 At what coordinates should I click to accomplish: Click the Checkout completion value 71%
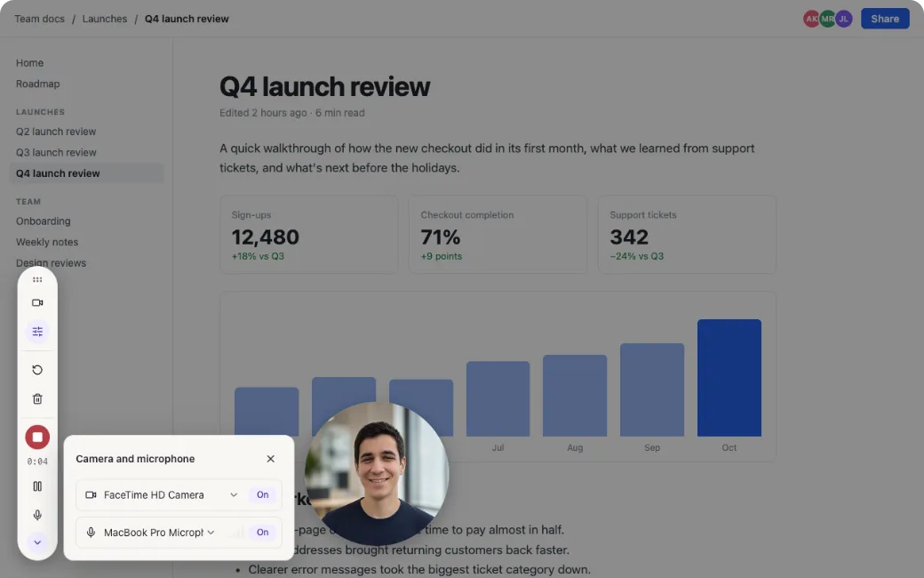coord(440,237)
